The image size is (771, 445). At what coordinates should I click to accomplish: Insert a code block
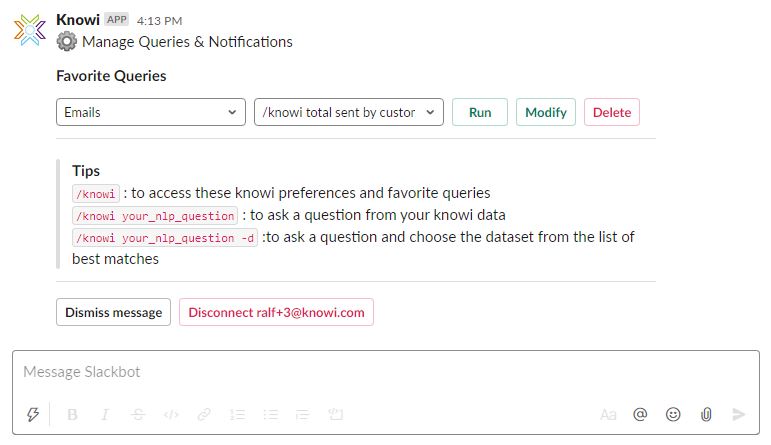click(336, 414)
